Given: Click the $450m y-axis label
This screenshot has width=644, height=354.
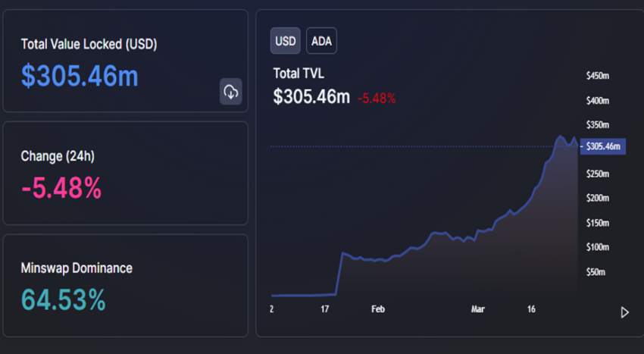Looking at the screenshot, I should pyautogui.click(x=598, y=76).
